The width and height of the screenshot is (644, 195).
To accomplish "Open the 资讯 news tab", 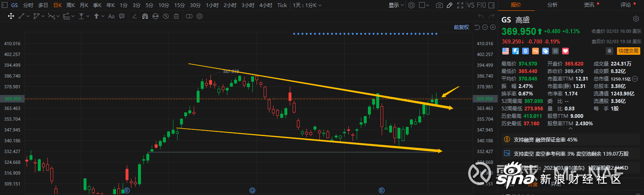I will pos(589,5).
